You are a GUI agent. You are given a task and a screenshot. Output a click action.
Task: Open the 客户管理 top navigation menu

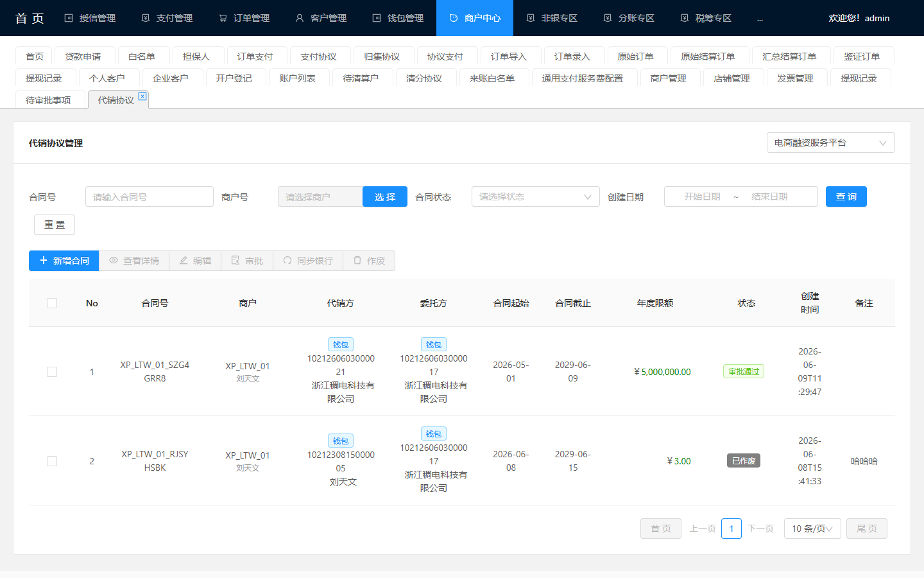point(321,18)
